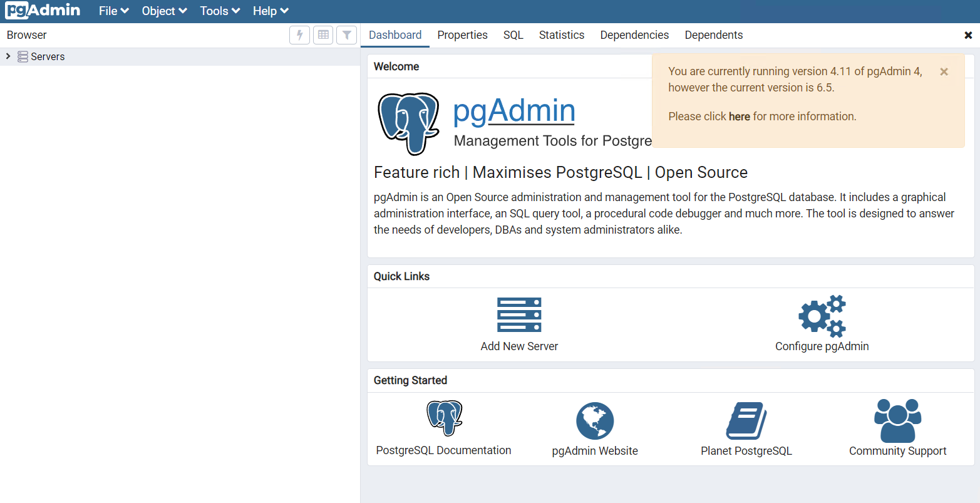
Task: Click the Quick Links section heading
Action: pos(401,276)
